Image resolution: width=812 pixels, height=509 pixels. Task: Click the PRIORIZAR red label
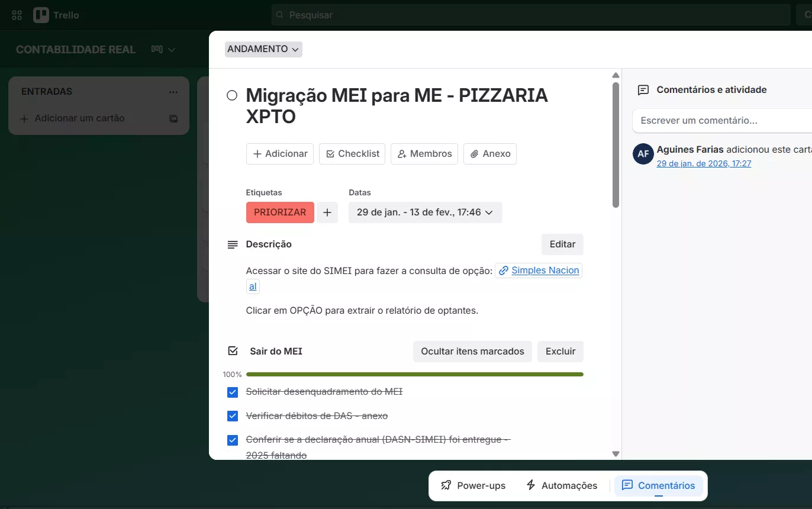280,212
